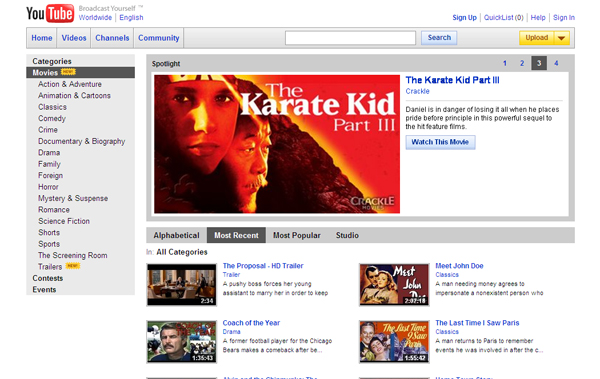Click the Sign In link
Viewport: 600px width, 379px height.
[x=564, y=18]
